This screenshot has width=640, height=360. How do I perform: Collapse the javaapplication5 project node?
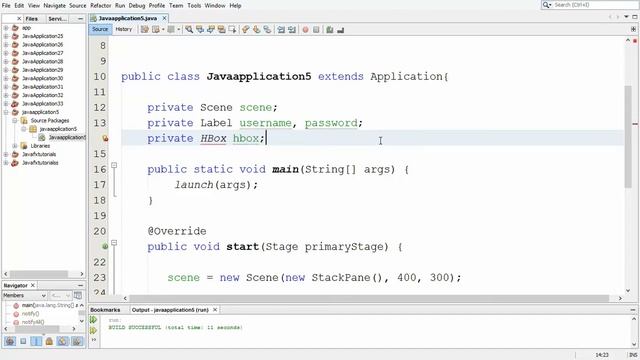6,112
